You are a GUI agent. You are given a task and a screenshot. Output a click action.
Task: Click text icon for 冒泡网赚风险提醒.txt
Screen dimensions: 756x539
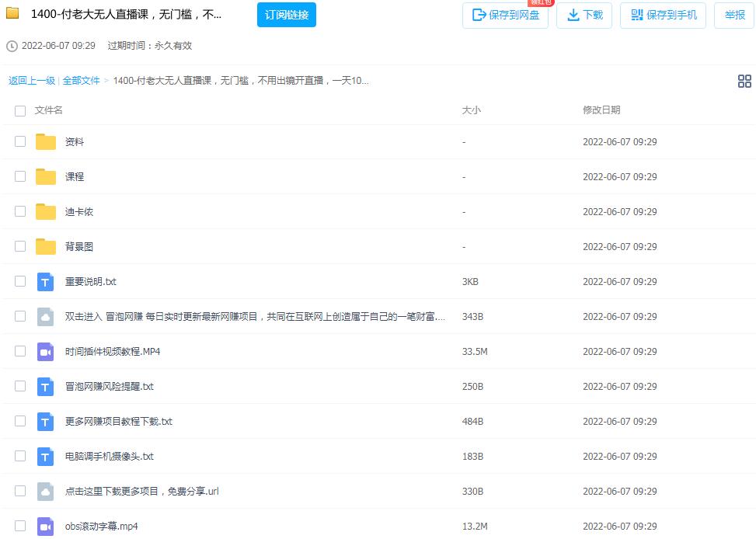45,387
